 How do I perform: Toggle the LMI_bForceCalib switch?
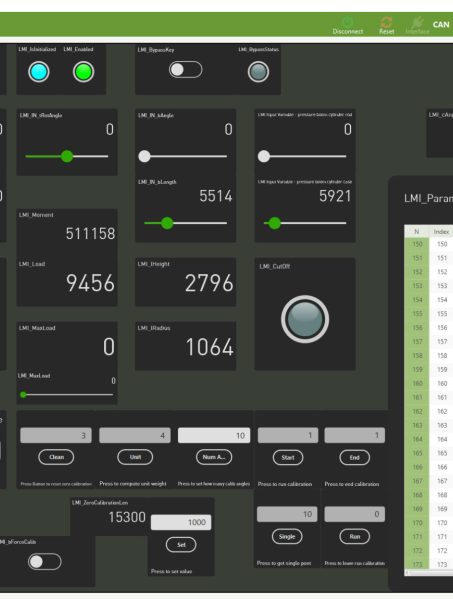[45, 562]
